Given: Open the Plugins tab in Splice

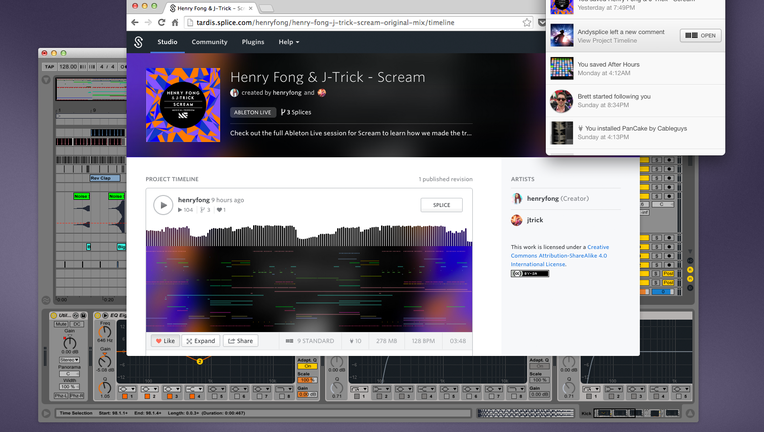Looking at the screenshot, I should [253, 42].
